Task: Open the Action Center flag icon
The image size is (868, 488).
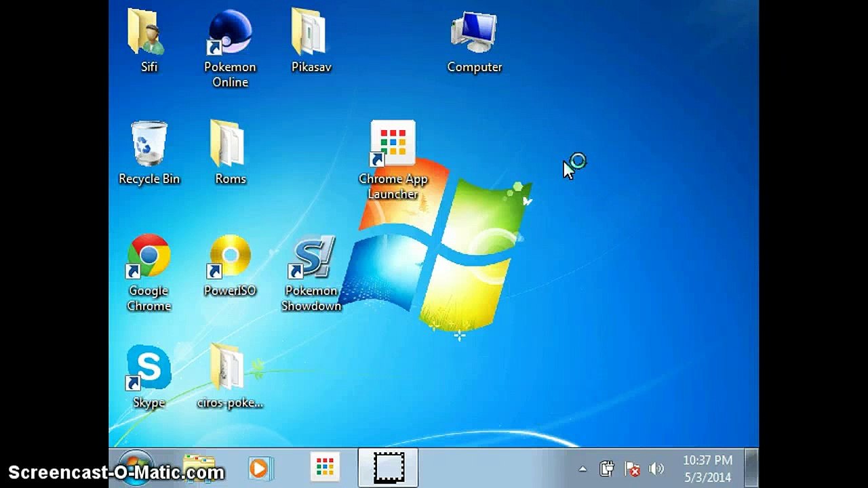Action: (x=632, y=468)
